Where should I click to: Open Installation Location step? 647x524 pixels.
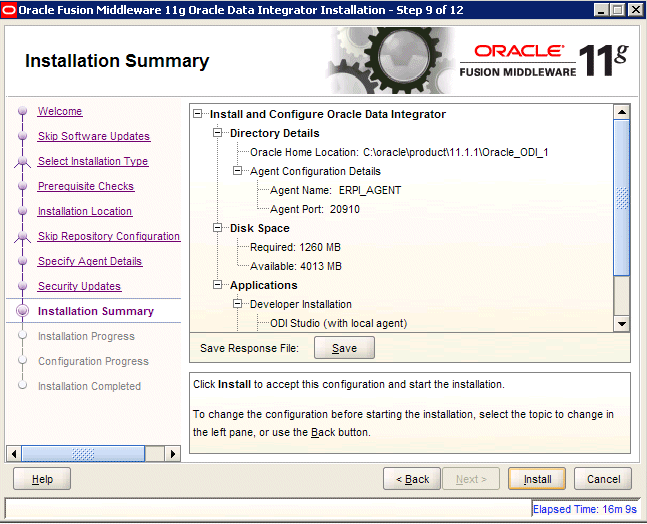click(x=85, y=211)
